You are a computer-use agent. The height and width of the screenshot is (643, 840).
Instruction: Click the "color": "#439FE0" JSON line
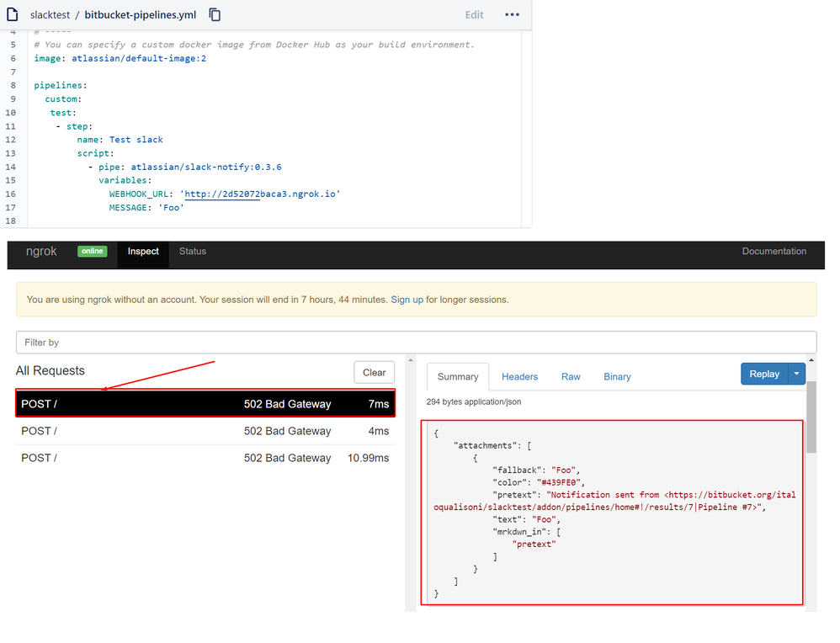(x=539, y=483)
